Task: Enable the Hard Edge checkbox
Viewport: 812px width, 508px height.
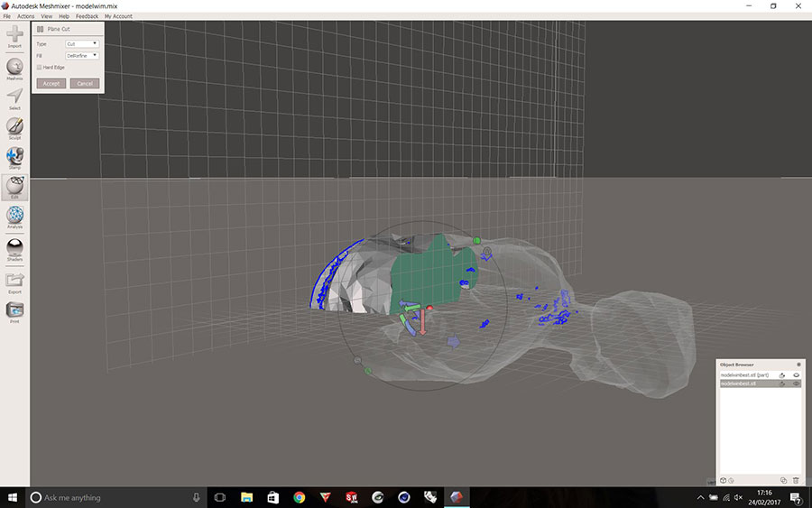Action: (40, 68)
